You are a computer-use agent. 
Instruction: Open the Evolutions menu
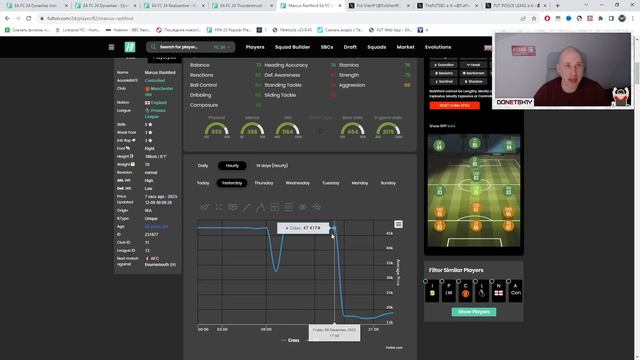[438, 47]
